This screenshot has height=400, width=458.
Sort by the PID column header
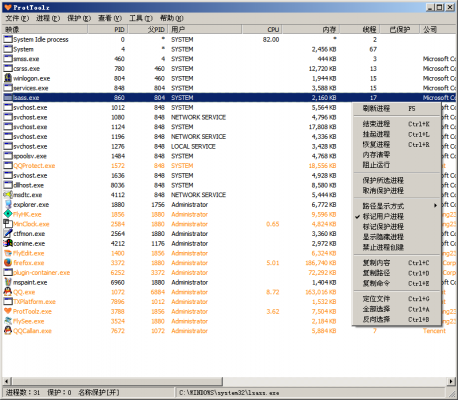(108, 30)
